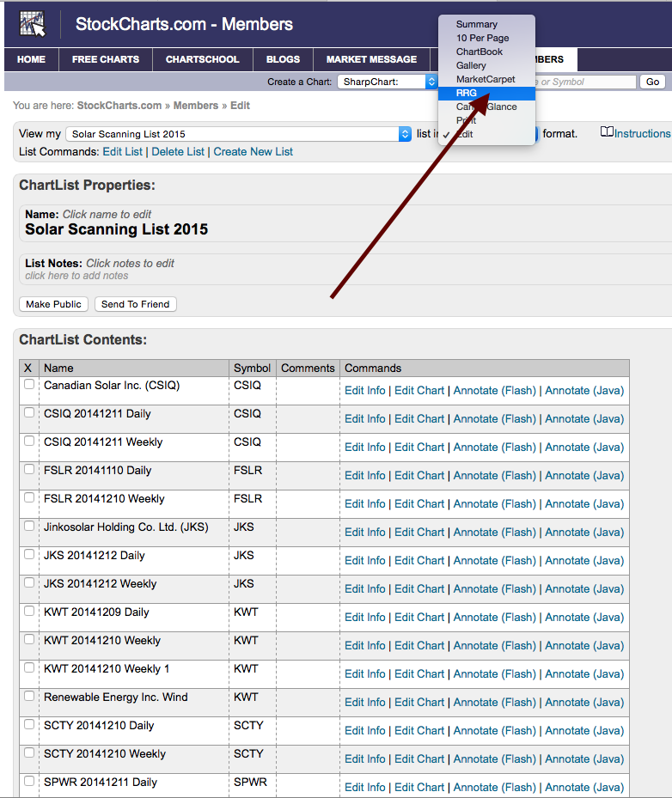The width and height of the screenshot is (672, 798).
Task: Open the HOME navigation tab
Action: coord(31,59)
